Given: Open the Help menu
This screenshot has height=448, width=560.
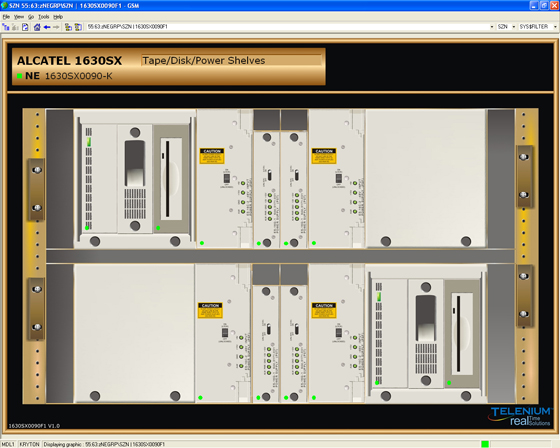Looking at the screenshot, I should coord(58,17).
